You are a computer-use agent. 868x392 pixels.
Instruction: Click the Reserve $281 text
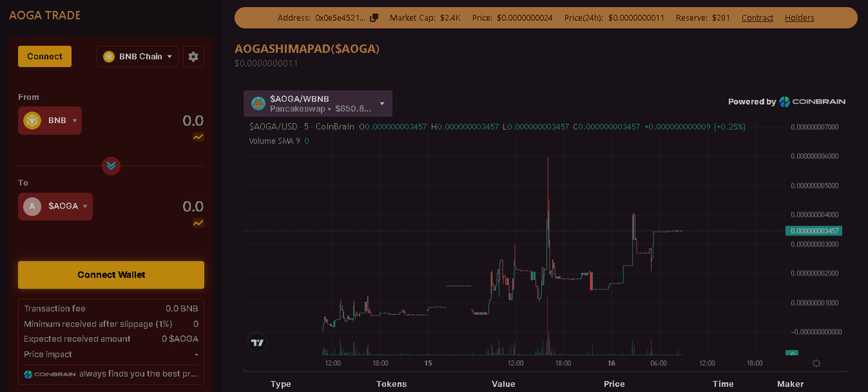click(x=703, y=18)
